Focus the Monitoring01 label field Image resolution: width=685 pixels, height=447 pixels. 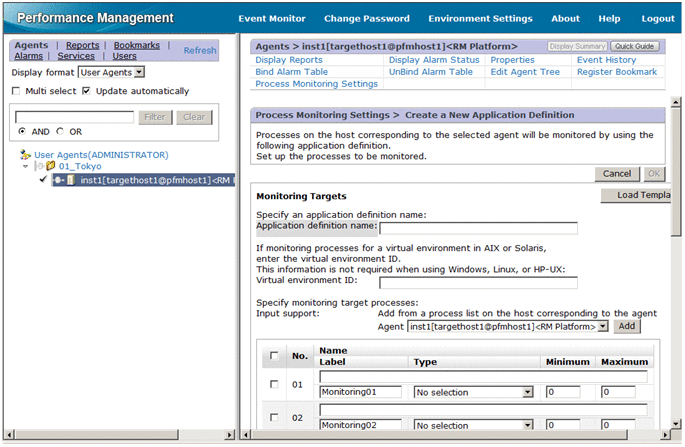pos(360,392)
